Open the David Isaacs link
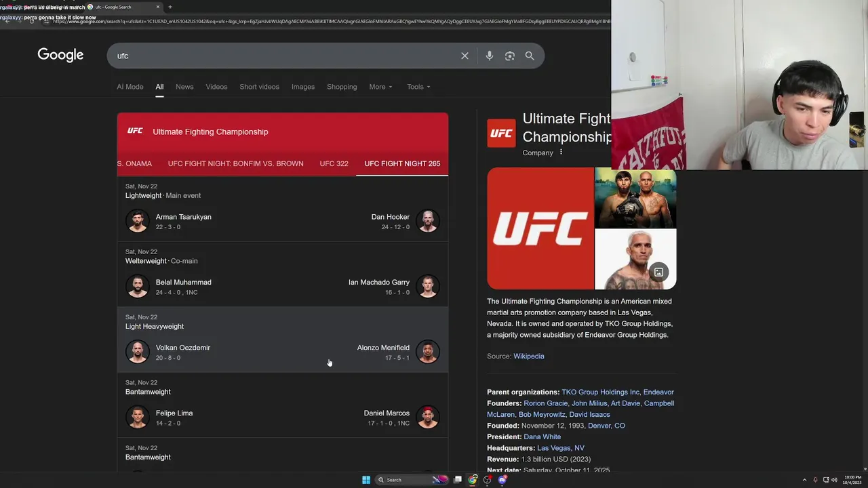 coord(589,414)
